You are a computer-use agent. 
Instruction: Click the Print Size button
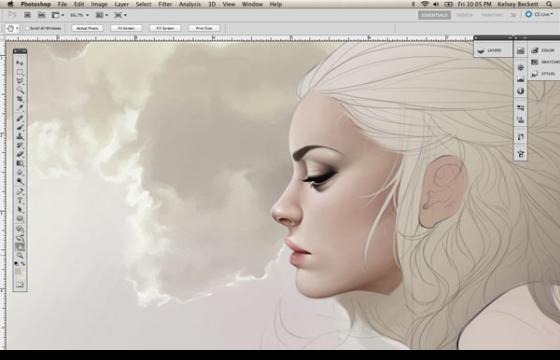pyautogui.click(x=204, y=28)
